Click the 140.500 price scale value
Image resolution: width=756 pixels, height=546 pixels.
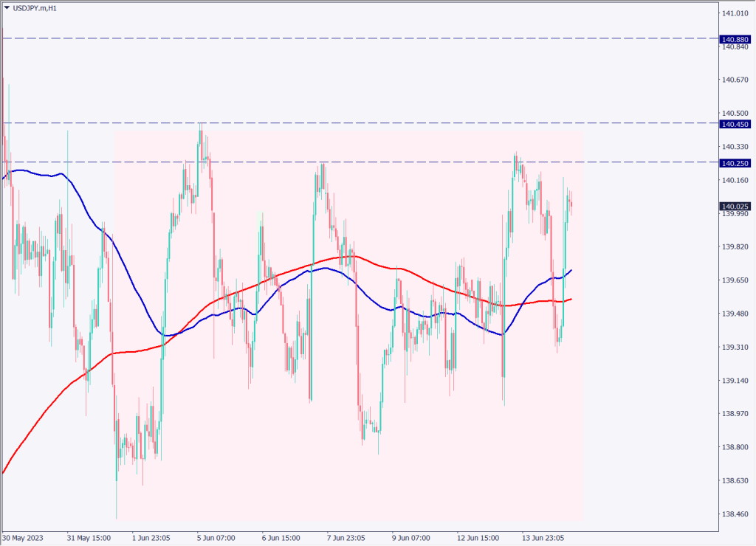click(735, 113)
